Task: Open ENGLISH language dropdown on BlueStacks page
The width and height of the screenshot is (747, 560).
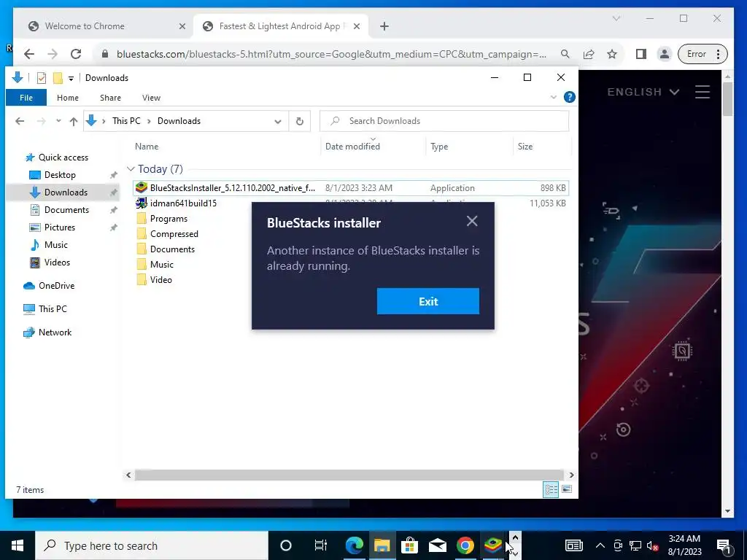Action: pyautogui.click(x=643, y=92)
